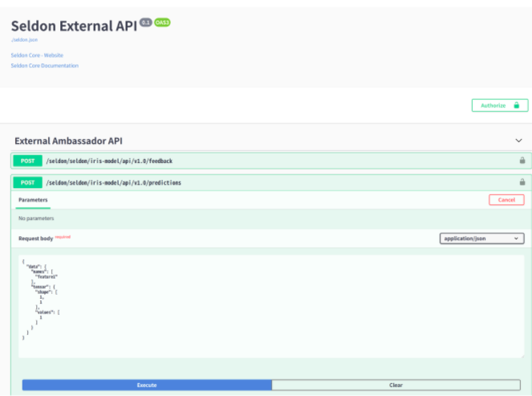Click the green POST label on the feedback row
Screen dimensions: 532x396
(28, 161)
